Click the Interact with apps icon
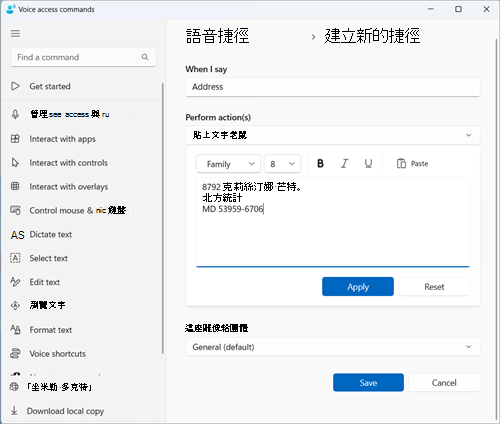 pyautogui.click(x=15, y=139)
